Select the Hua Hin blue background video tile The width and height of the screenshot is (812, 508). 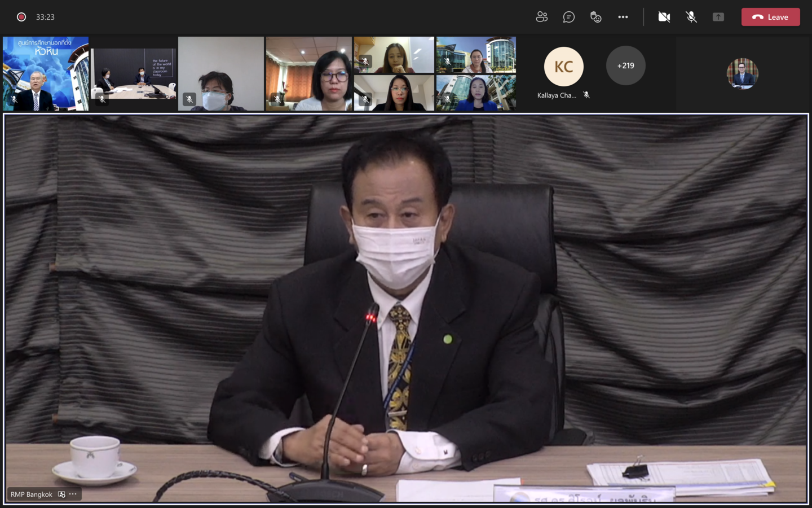(x=46, y=73)
